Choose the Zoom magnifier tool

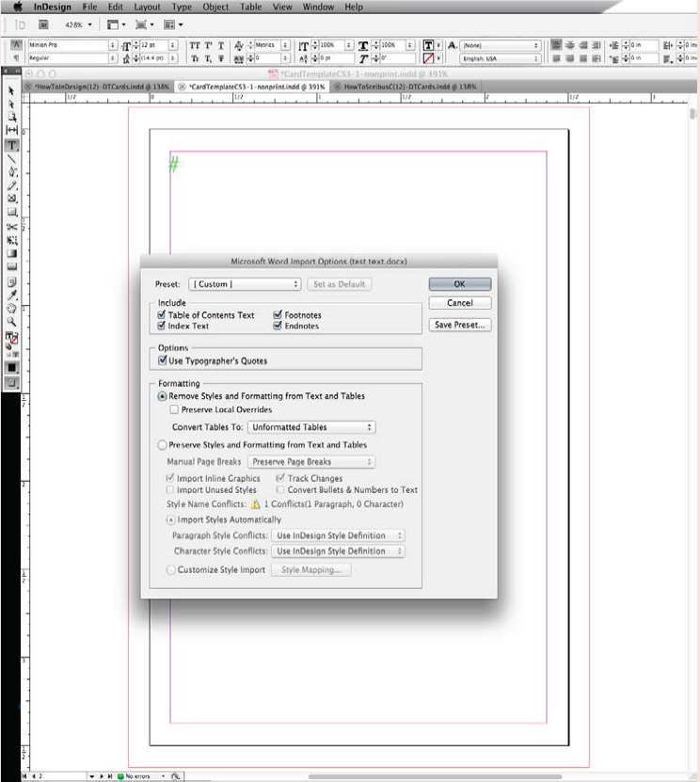coord(12,322)
